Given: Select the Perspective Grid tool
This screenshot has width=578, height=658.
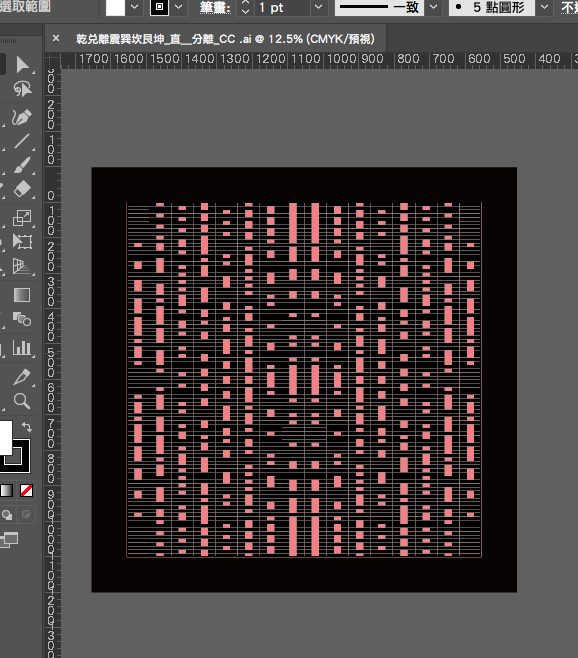Looking at the screenshot, I should [22, 266].
